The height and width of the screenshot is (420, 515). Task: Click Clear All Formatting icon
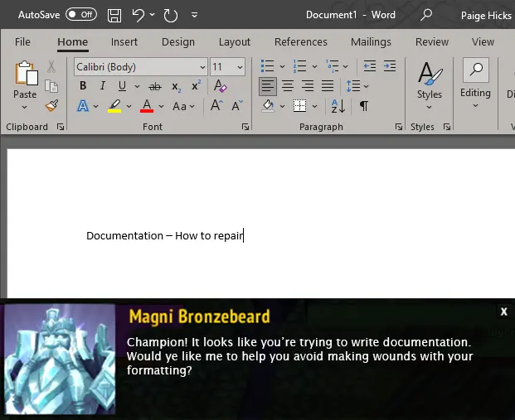coord(220,86)
